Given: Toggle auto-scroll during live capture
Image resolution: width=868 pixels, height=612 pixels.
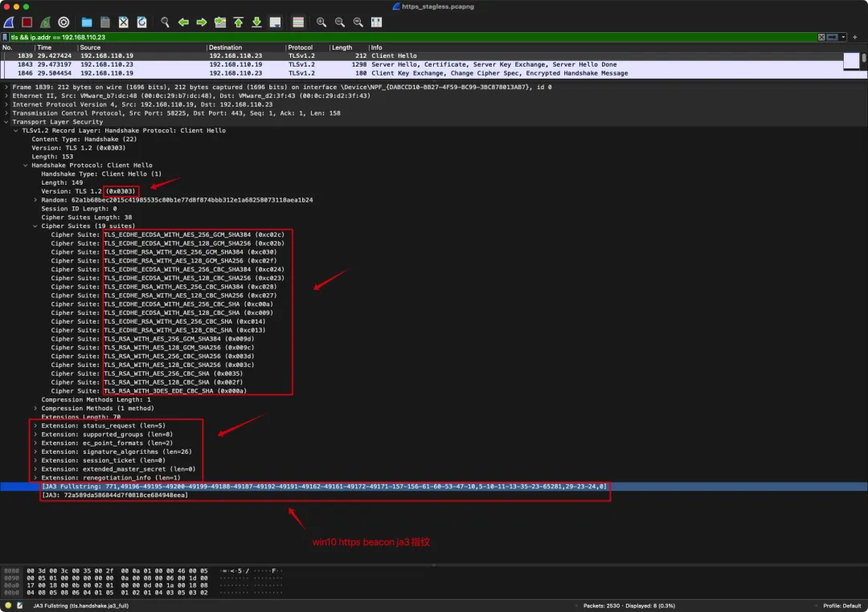Looking at the screenshot, I should 275,22.
